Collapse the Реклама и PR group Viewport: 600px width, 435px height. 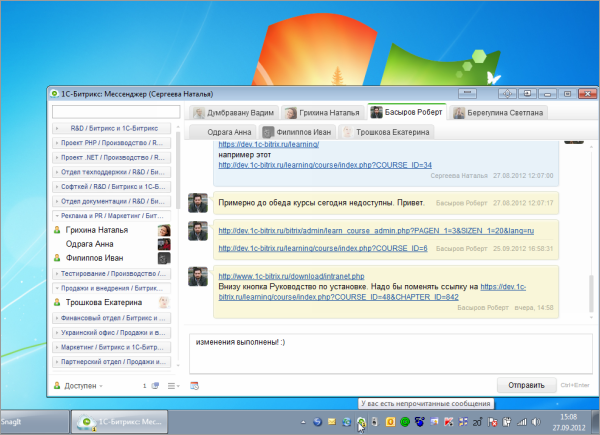click(112, 215)
